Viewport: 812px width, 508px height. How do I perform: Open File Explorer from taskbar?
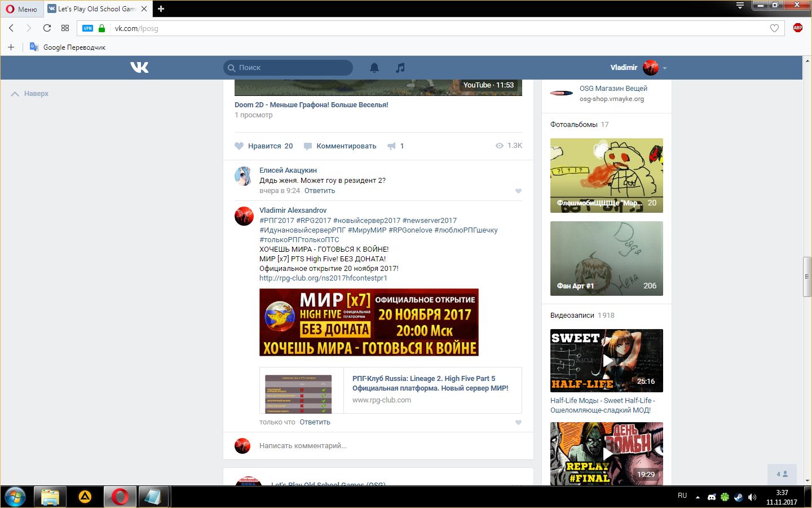point(50,497)
